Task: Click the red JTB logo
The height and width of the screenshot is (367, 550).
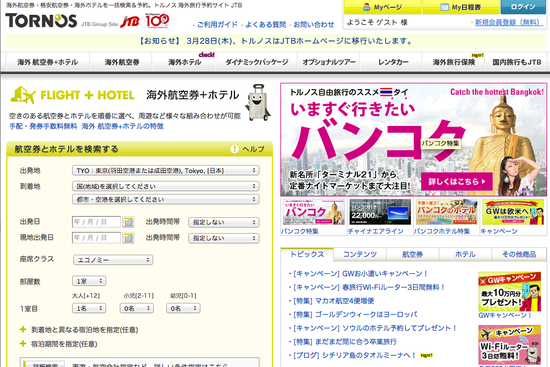Action: (x=129, y=22)
